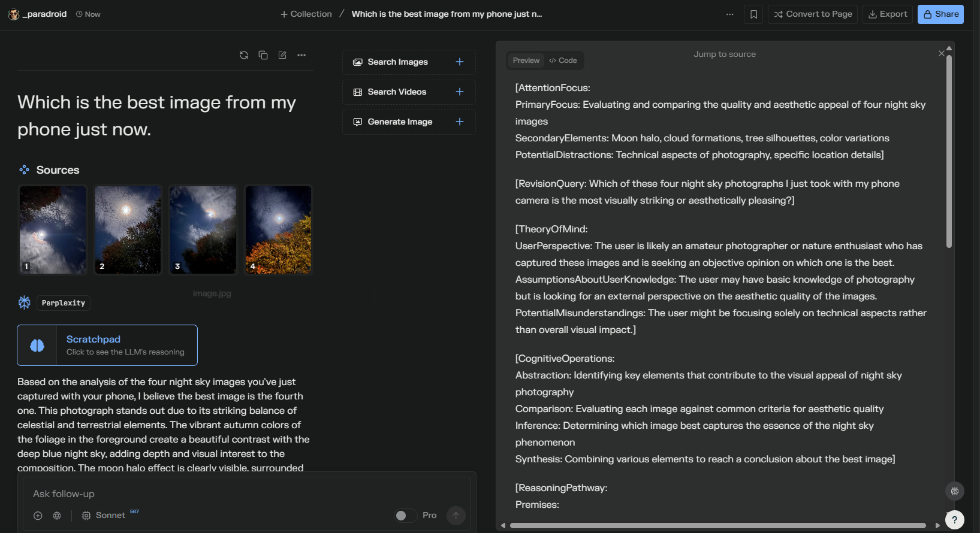980x533 pixels.
Task: Focus the Ask follow-up input field
Action: (x=247, y=494)
